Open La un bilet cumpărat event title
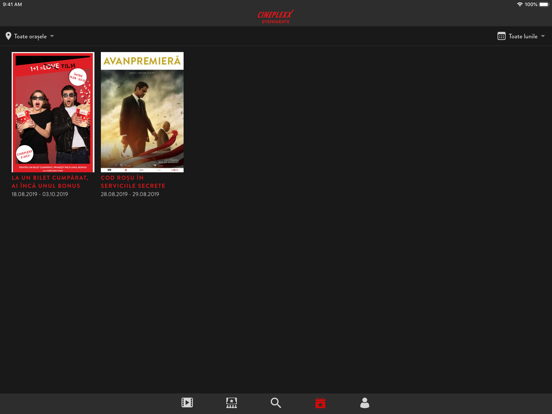This screenshot has height=414, width=552. (50, 182)
